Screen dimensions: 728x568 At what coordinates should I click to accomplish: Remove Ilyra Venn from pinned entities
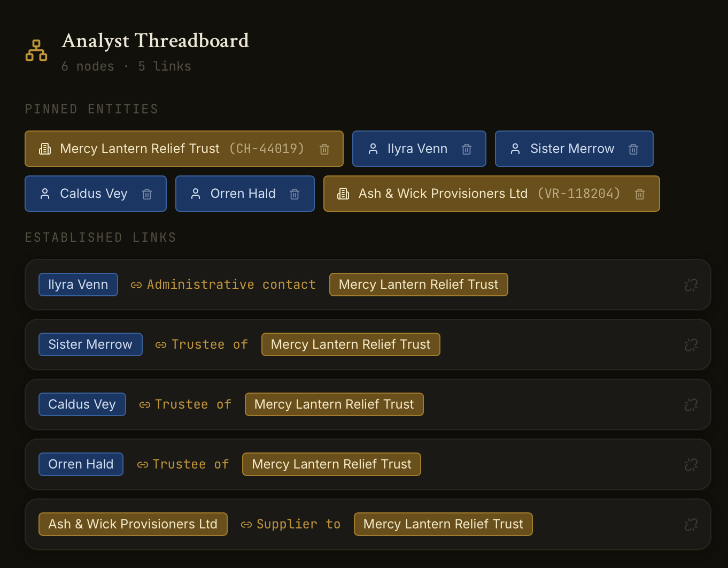click(x=467, y=149)
